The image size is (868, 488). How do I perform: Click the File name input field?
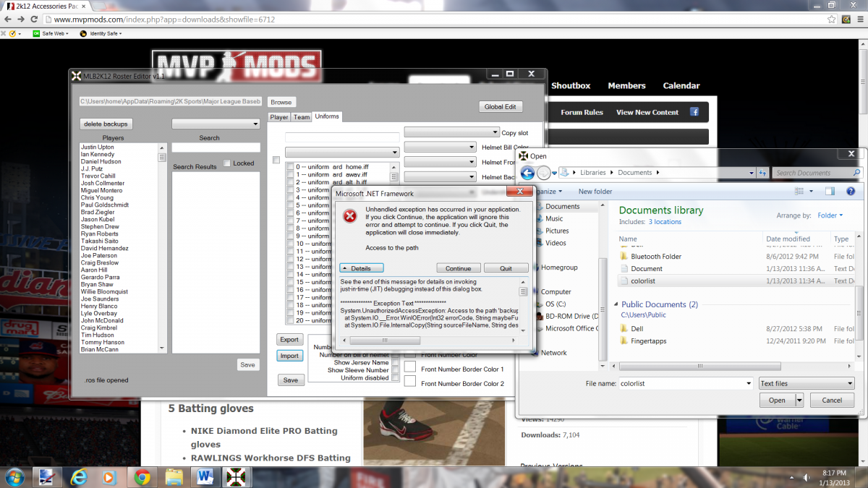[686, 383]
